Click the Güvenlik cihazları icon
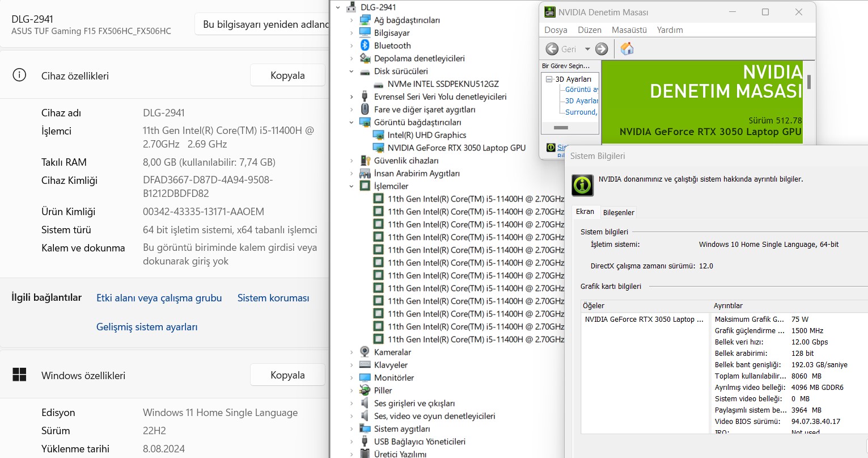The width and height of the screenshot is (868, 458). 365,161
